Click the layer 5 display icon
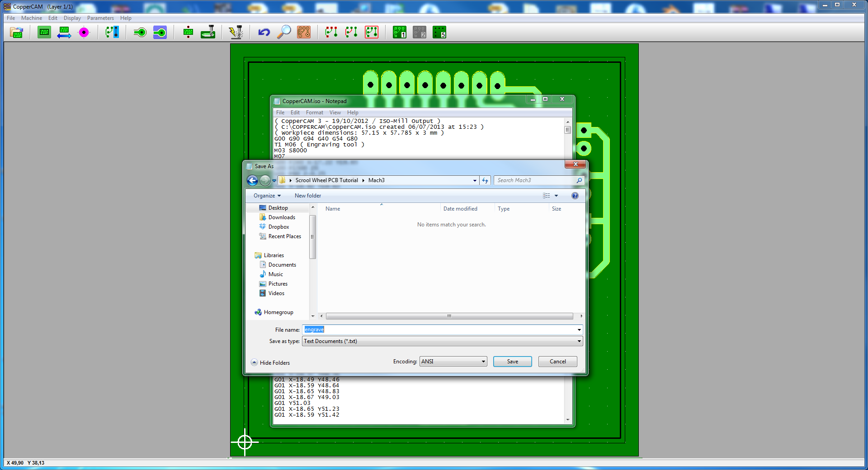 [x=440, y=32]
